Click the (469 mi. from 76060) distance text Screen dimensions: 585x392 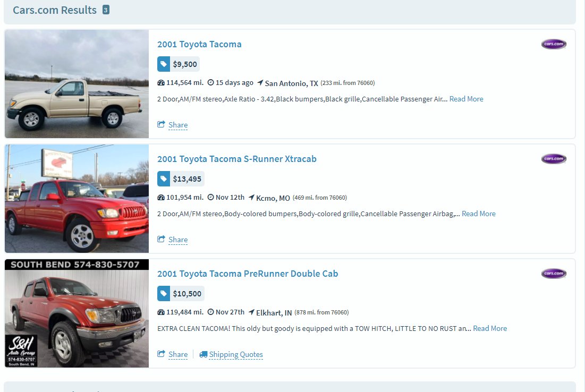(320, 198)
